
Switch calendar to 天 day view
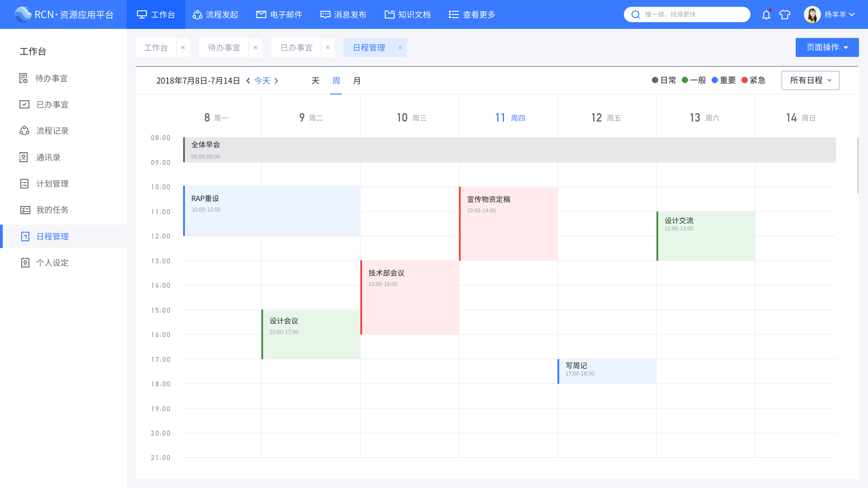(x=315, y=80)
